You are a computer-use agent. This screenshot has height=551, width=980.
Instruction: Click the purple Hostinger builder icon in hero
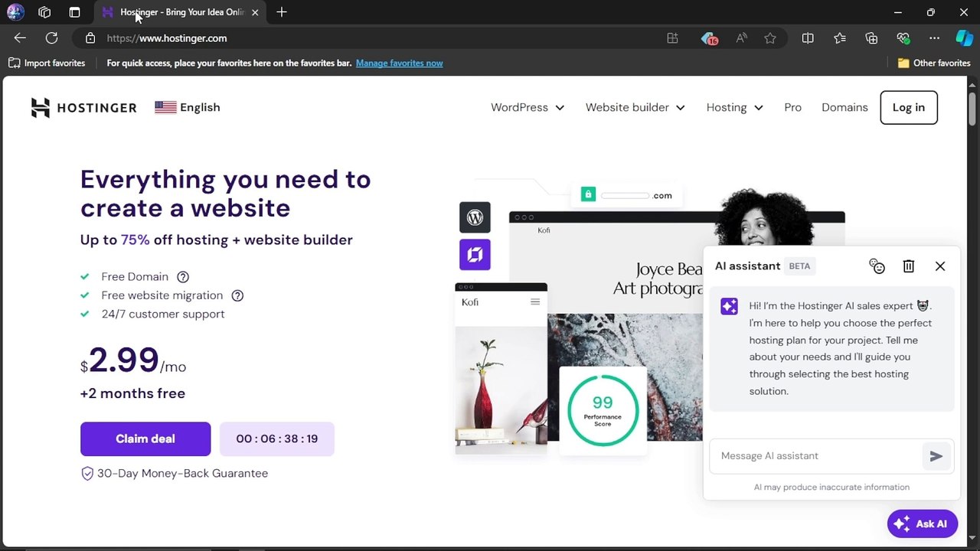(x=475, y=255)
